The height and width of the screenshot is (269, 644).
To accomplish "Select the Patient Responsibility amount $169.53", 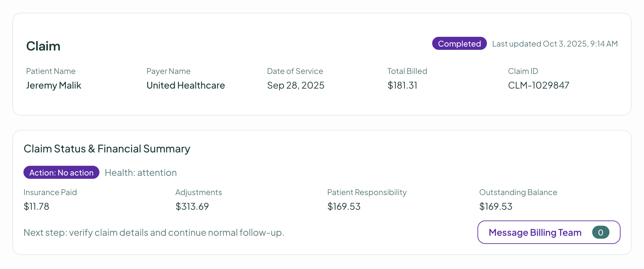I will pos(344,206).
